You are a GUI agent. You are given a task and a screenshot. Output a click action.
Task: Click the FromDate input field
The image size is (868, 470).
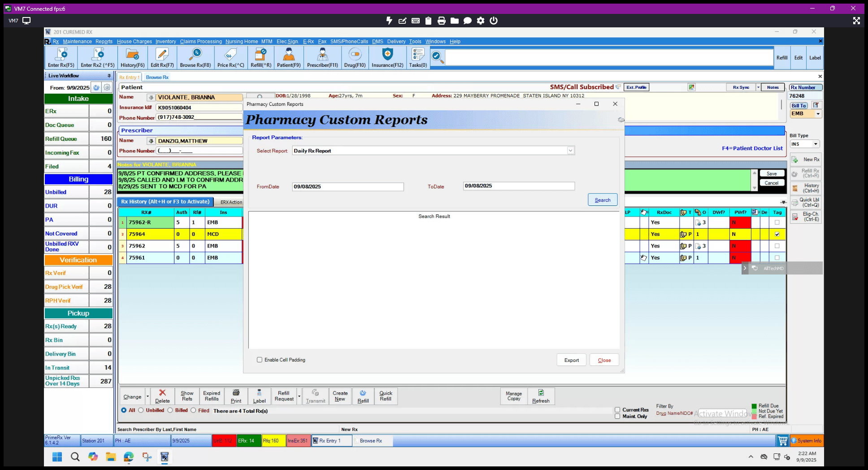[x=348, y=187]
